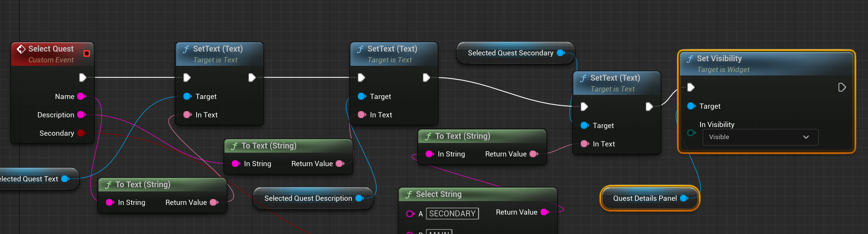Click the A input pin on Select String
This screenshot has height=234, width=868.
pos(410,214)
